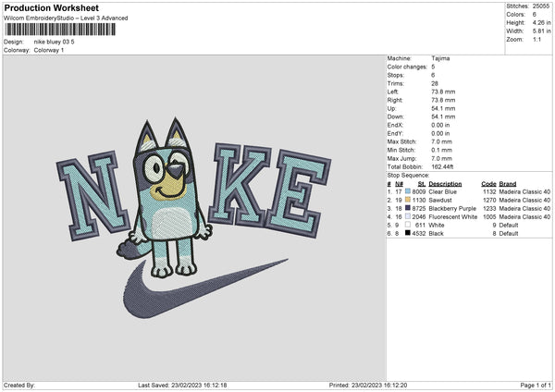Click the 'Fluorescent White' description text
The width and height of the screenshot is (555, 392).
point(452,217)
